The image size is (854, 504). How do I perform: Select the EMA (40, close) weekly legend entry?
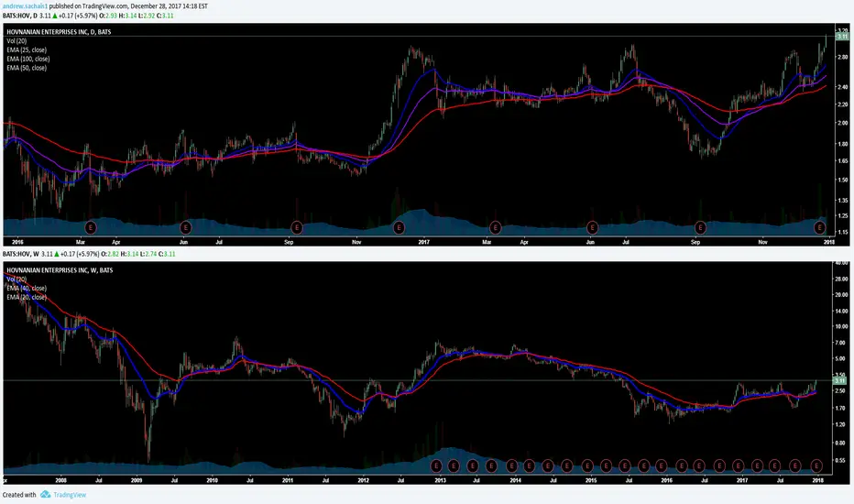pos(27,289)
